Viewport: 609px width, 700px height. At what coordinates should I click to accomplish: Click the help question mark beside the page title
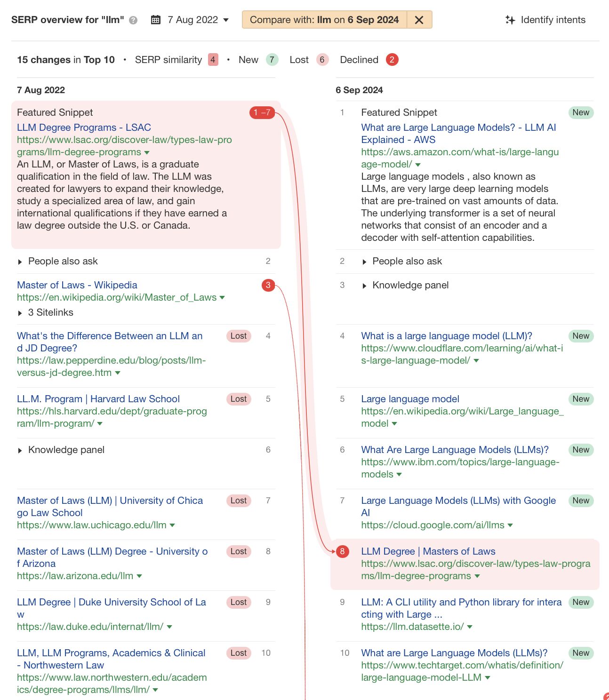(x=134, y=20)
